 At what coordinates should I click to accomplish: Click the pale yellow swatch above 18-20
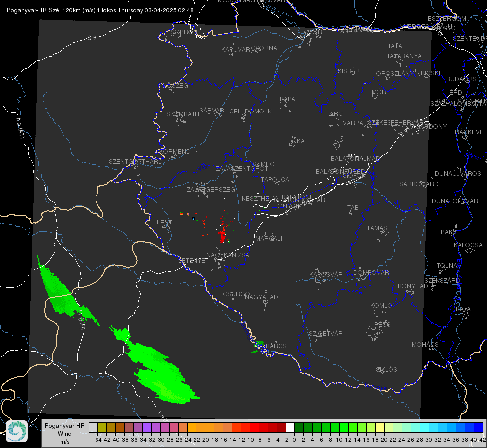[380, 427]
